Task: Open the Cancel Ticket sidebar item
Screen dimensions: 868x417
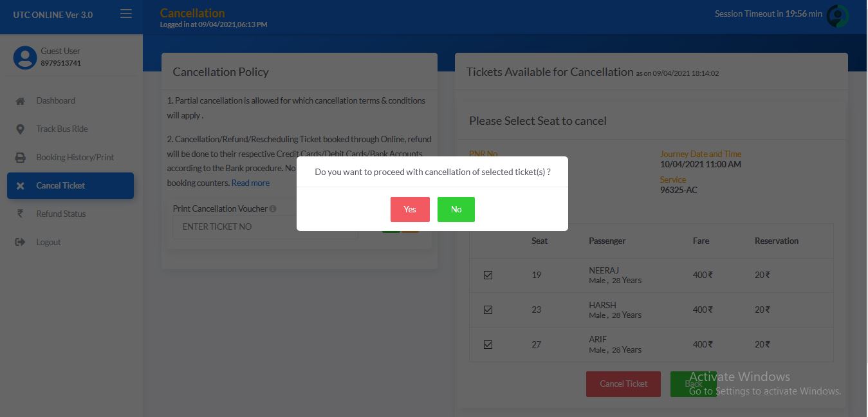Action: (x=71, y=185)
